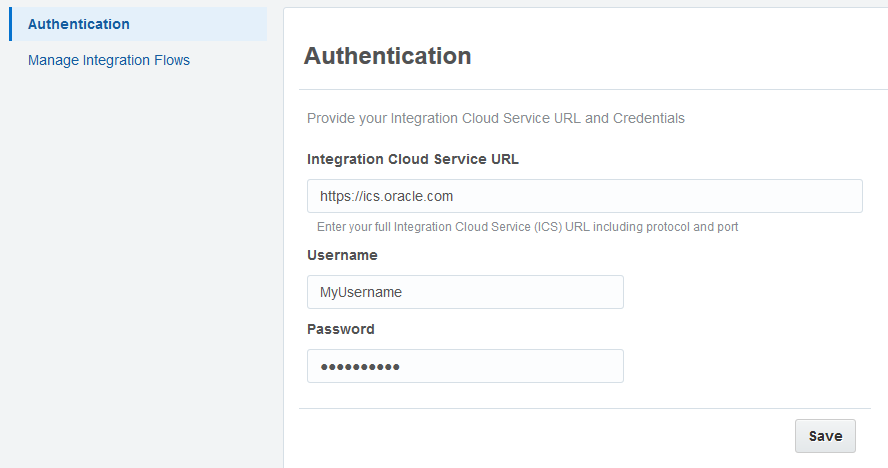888x468 pixels.
Task: Open the Authentication sidebar section
Action: [79, 24]
